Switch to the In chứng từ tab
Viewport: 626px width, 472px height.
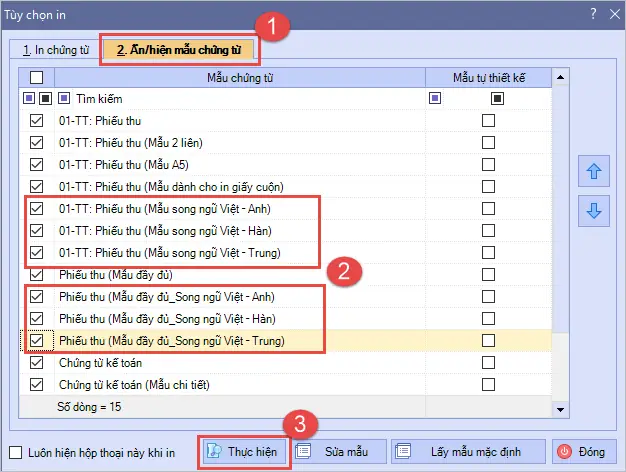[56, 49]
